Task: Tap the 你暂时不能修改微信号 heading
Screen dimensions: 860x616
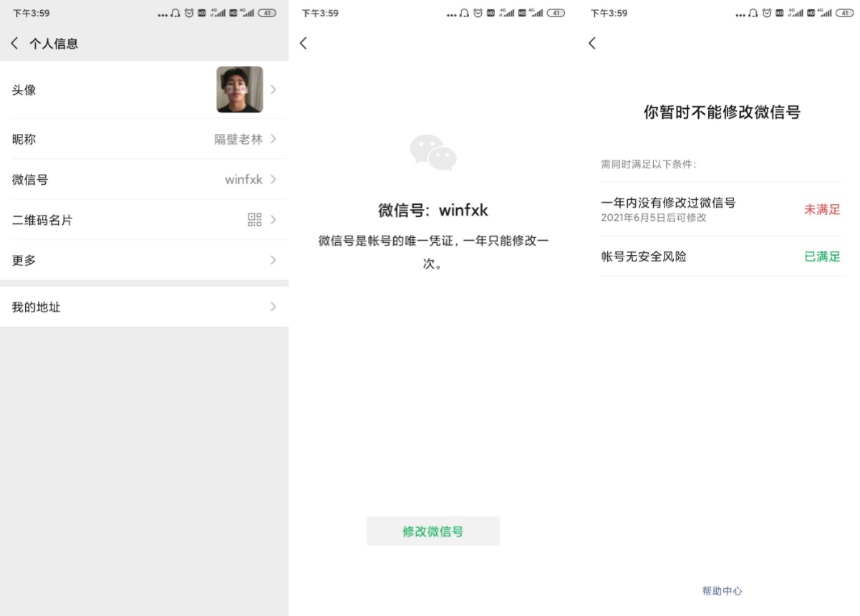Action: click(722, 112)
